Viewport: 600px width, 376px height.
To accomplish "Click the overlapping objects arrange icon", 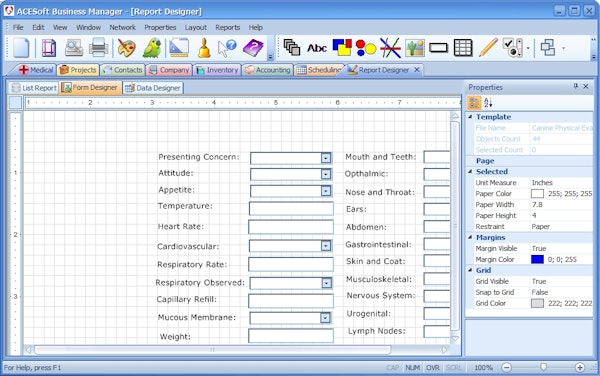I will click(548, 48).
